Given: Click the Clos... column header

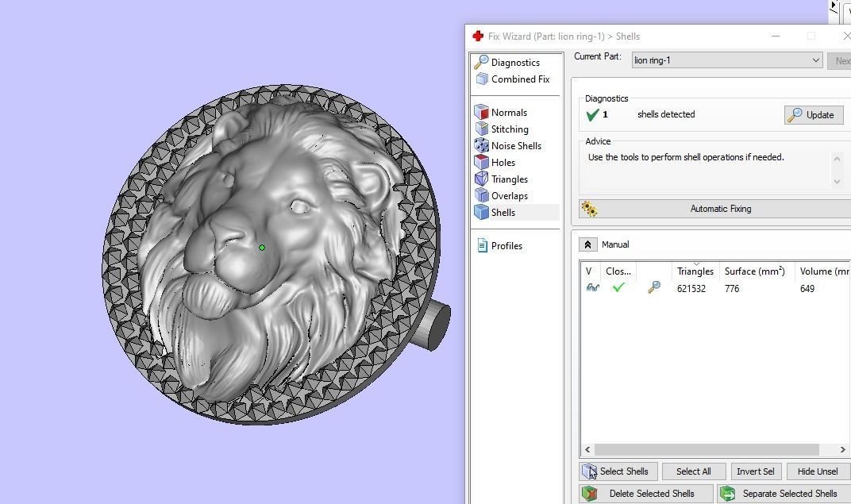Looking at the screenshot, I should pyautogui.click(x=618, y=271).
